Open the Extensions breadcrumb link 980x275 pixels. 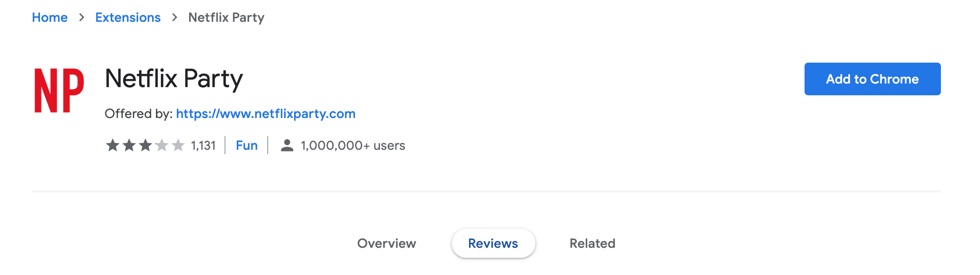coord(128,18)
